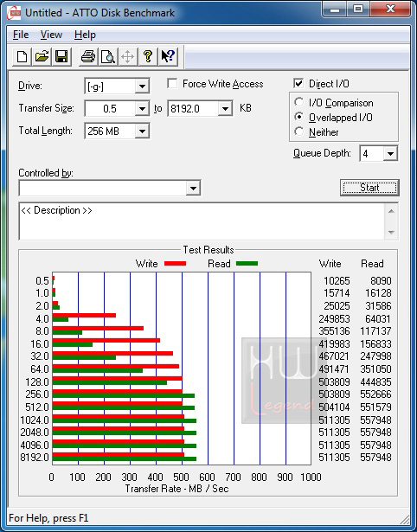
Task: Select the I/O Comparison radio button
Action: pos(299,102)
